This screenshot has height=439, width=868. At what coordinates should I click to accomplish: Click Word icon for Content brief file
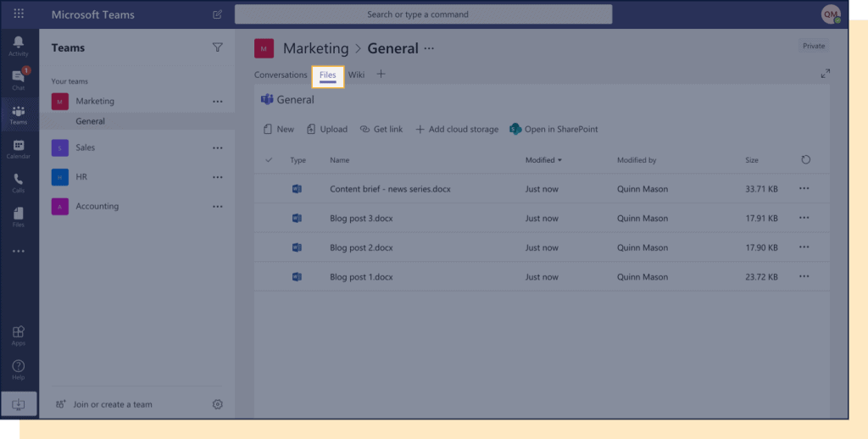(297, 189)
